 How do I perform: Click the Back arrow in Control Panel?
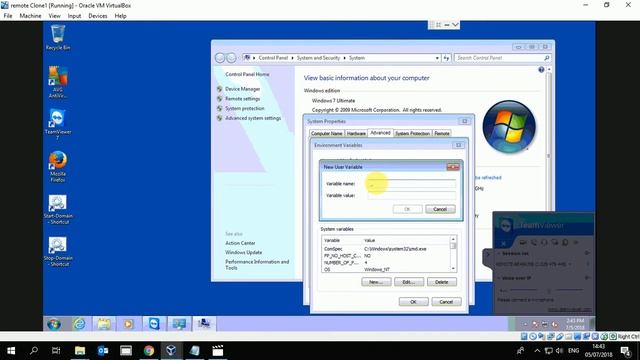[x=220, y=58]
